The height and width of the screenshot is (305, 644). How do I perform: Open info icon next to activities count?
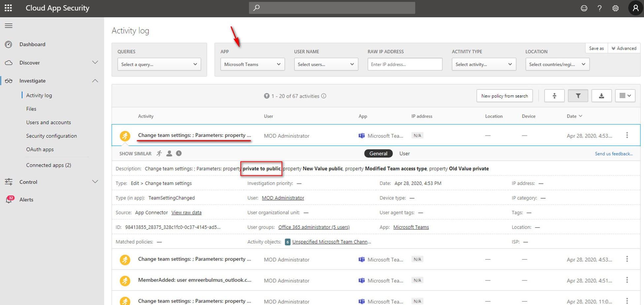click(324, 96)
